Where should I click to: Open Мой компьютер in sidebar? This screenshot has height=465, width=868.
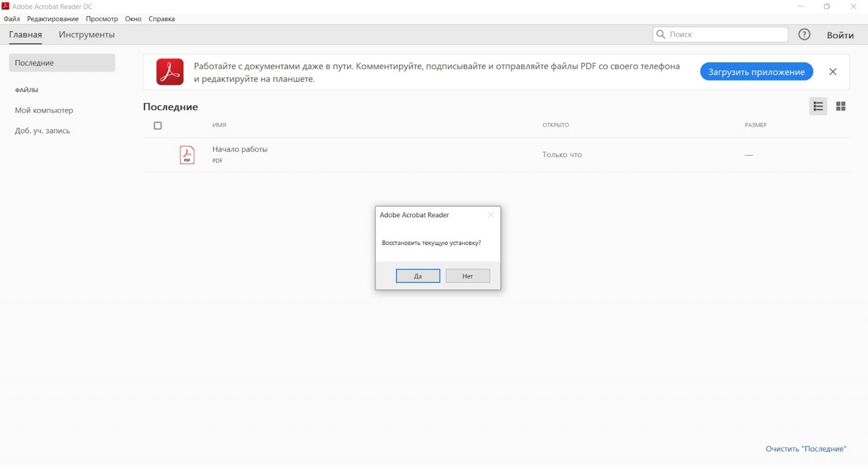click(44, 110)
